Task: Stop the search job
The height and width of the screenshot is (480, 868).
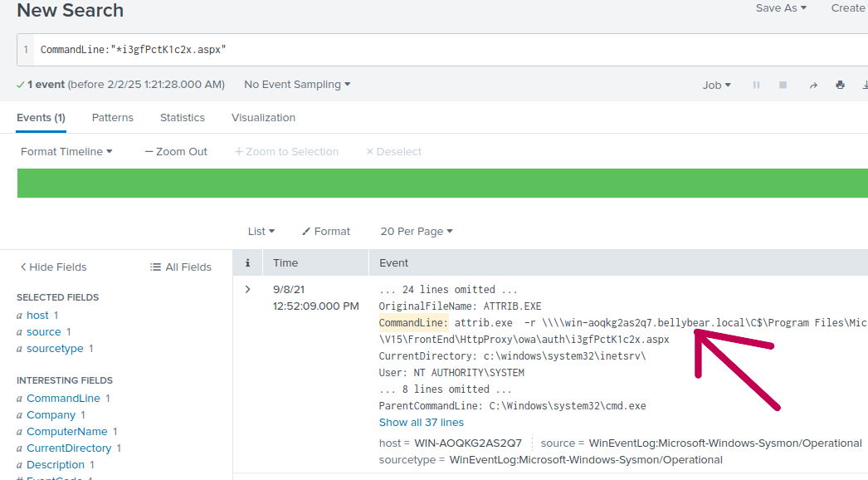Action: point(783,85)
